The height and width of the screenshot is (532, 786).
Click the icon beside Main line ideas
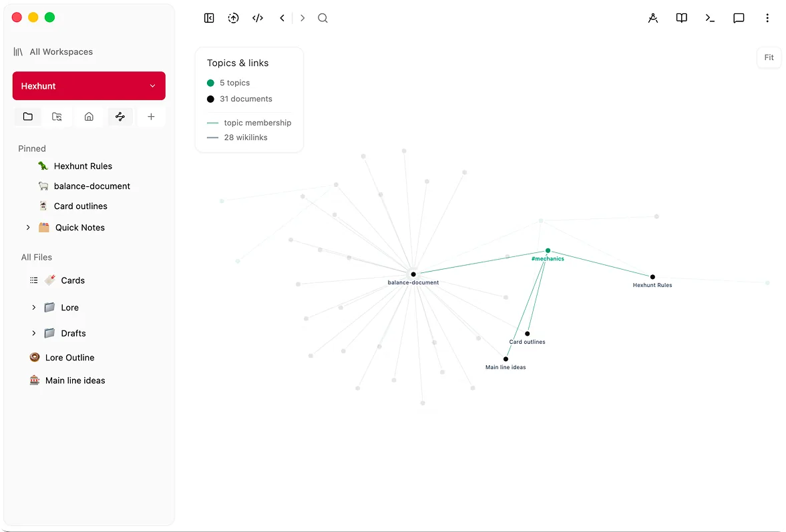(35, 380)
